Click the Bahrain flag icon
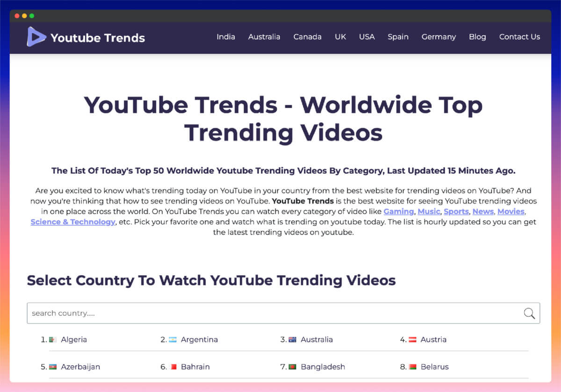This screenshot has height=392, width=561. pyautogui.click(x=174, y=367)
